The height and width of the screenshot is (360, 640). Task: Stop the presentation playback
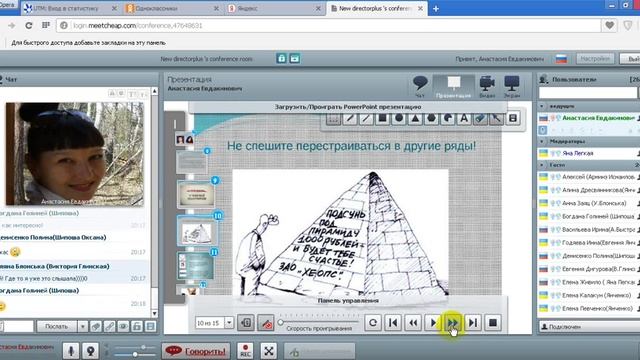493,323
